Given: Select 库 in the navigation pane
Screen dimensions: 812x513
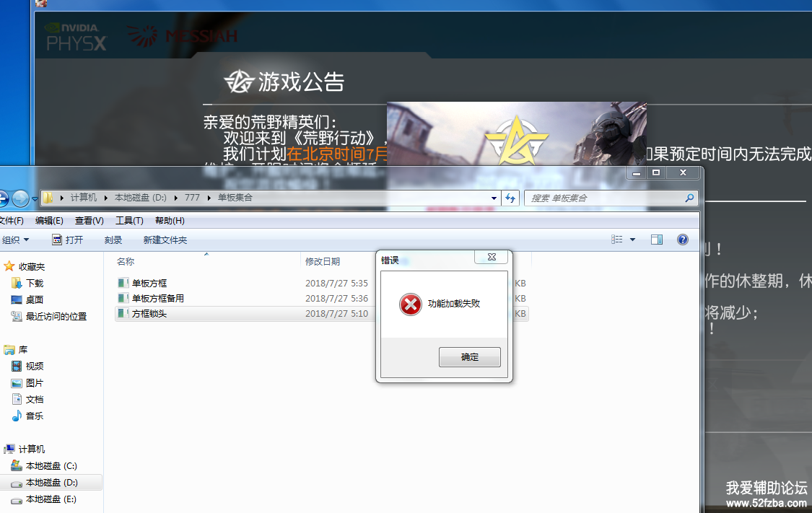Looking at the screenshot, I should click(23, 349).
